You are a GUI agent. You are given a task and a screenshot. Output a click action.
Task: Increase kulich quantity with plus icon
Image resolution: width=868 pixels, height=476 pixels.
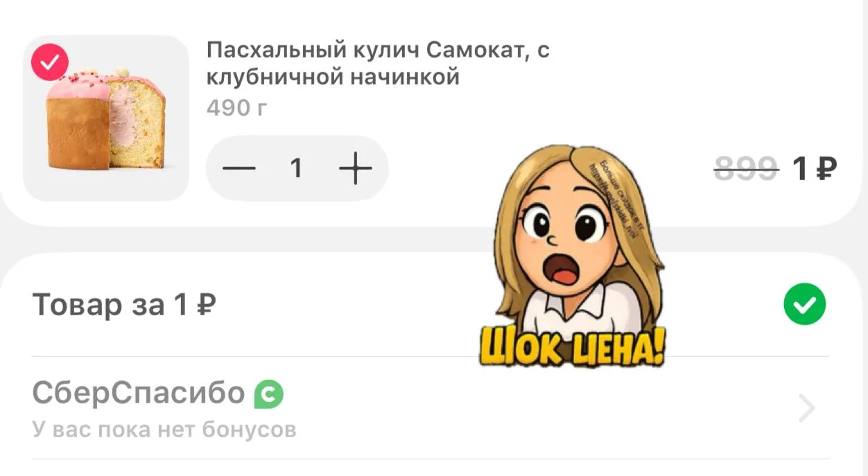pyautogui.click(x=355, y=168)
